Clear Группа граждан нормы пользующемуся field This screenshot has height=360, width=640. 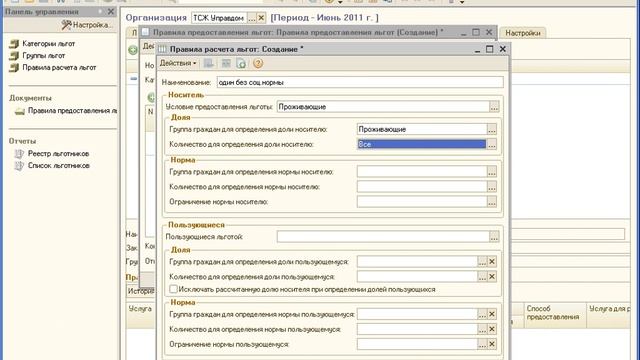click(x=492, y=314)
